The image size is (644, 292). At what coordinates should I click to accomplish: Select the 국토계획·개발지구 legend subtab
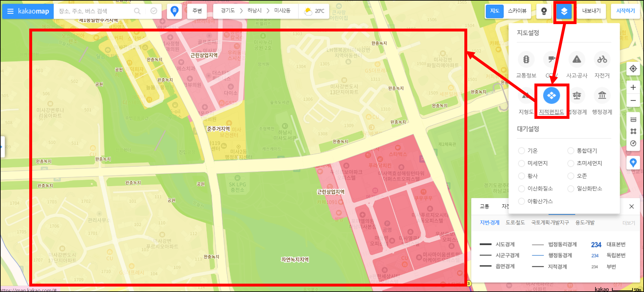pos(550,223)
